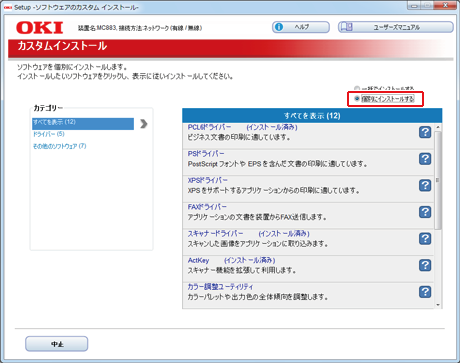Click the info icon on Help button
The image size is (460, 363).
click(x=279, y=27)
